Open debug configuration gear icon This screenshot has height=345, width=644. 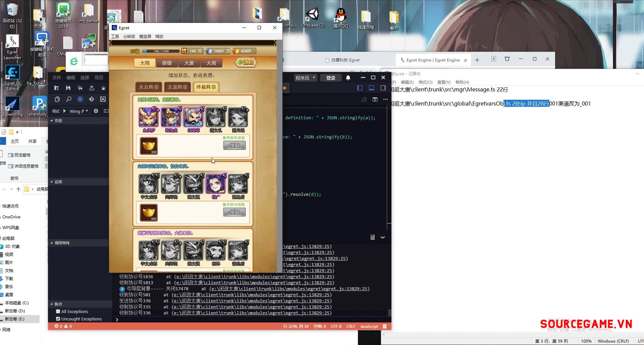(x=96, y=111)
